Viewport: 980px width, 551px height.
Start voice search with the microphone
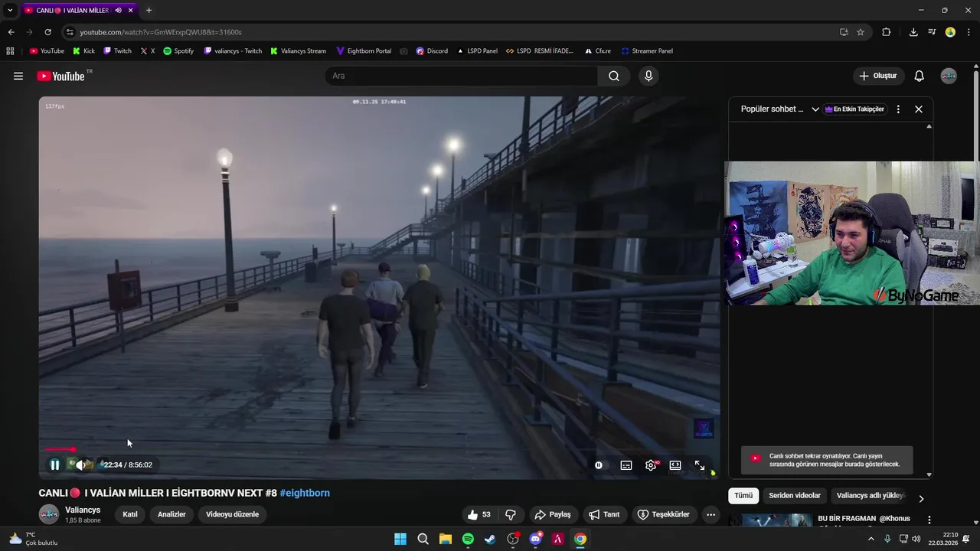tap(648, 76)
